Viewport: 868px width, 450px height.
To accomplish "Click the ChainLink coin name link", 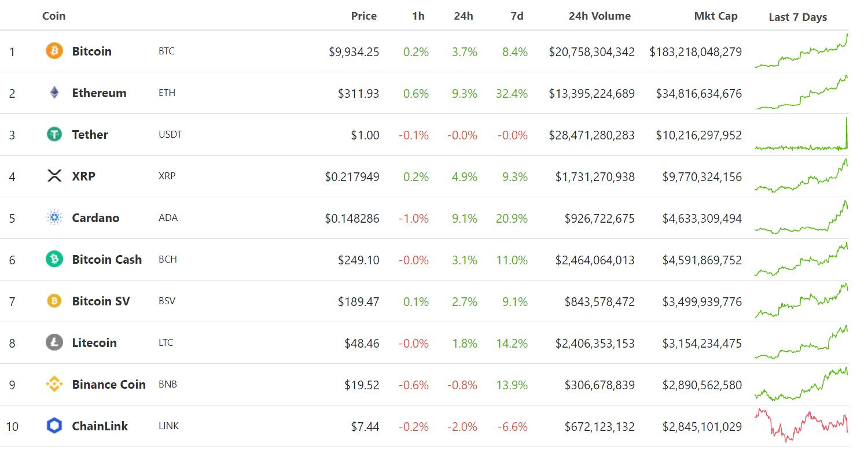I will click(x=100, y=426).
